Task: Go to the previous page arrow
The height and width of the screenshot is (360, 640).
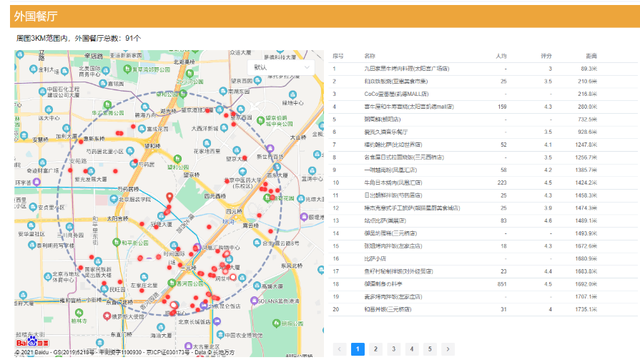Action: click(339, 349)
